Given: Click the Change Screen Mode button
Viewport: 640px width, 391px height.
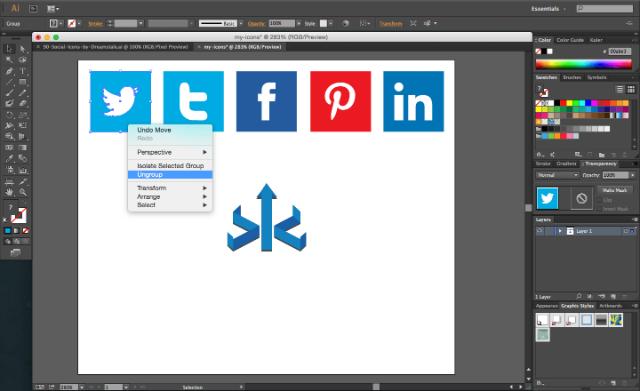Looking at the screenshot, I should pyautogui.click(x=16, y=253).
